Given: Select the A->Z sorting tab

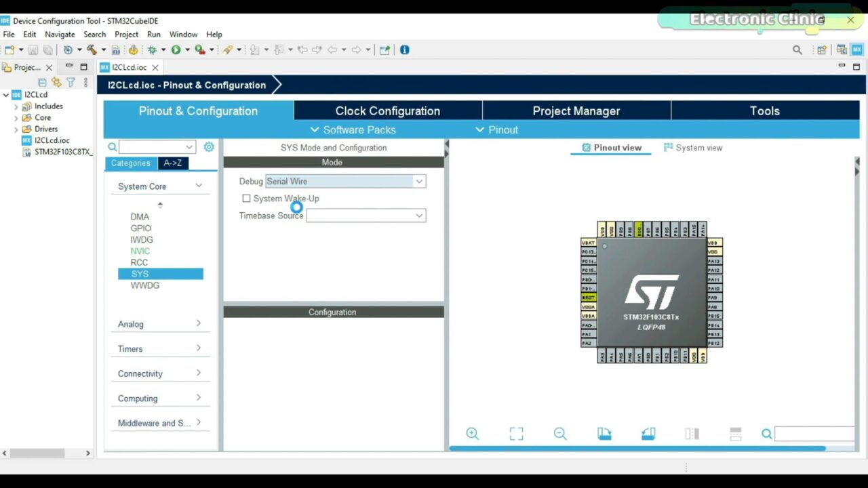Looking at the screenshot, I should coord(173,163).
